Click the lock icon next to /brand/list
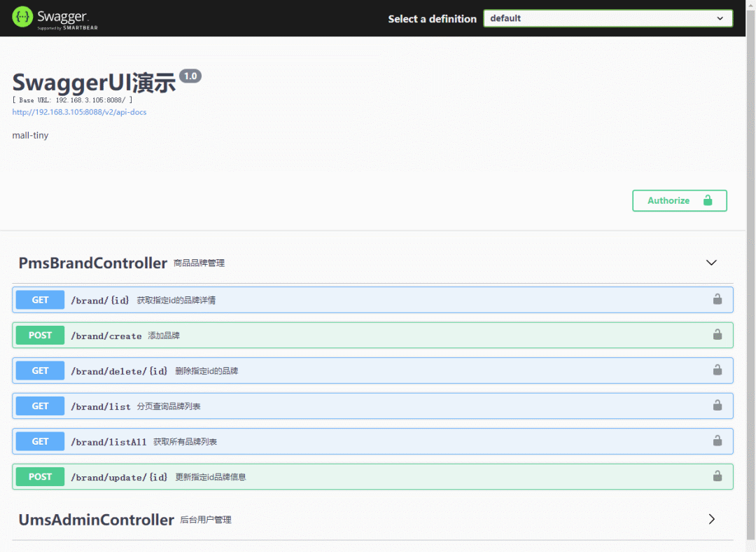The height and width of the screenshot is (552, 756). point(717,406)
